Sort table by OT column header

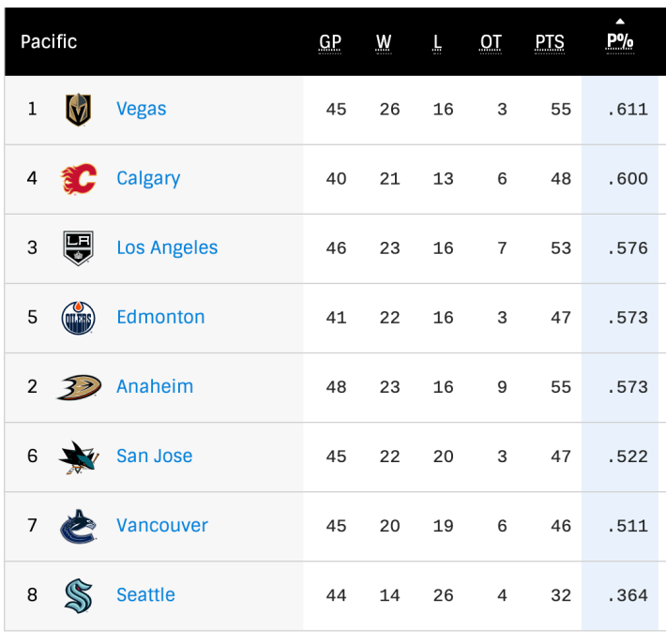[x=491, y=42]
